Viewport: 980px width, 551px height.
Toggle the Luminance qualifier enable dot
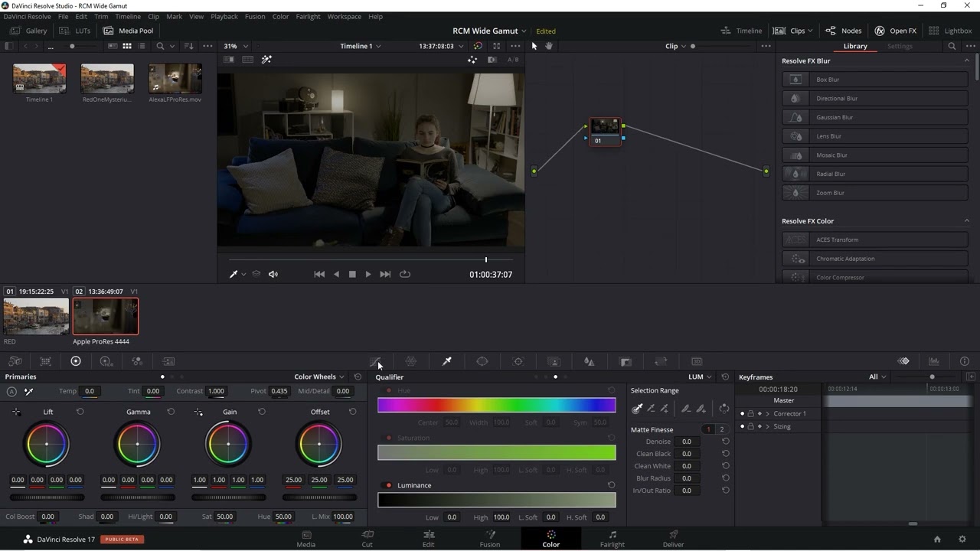point(389,485)
